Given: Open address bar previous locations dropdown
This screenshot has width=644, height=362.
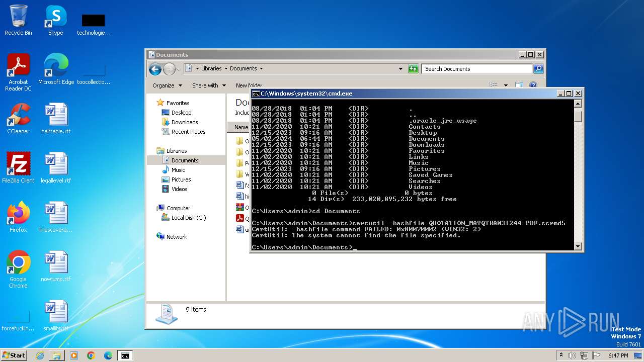Looking at the screenshot, I should [x=400, y=69].
